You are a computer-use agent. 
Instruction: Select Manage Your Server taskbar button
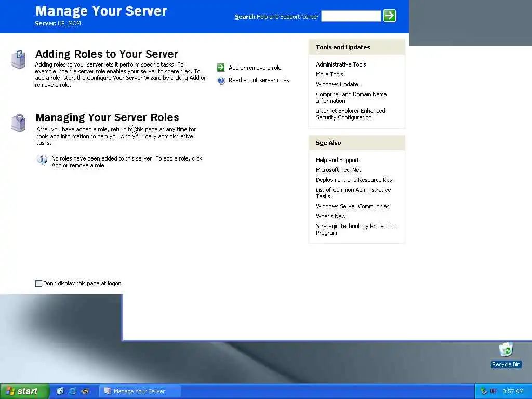pos(140,391)
